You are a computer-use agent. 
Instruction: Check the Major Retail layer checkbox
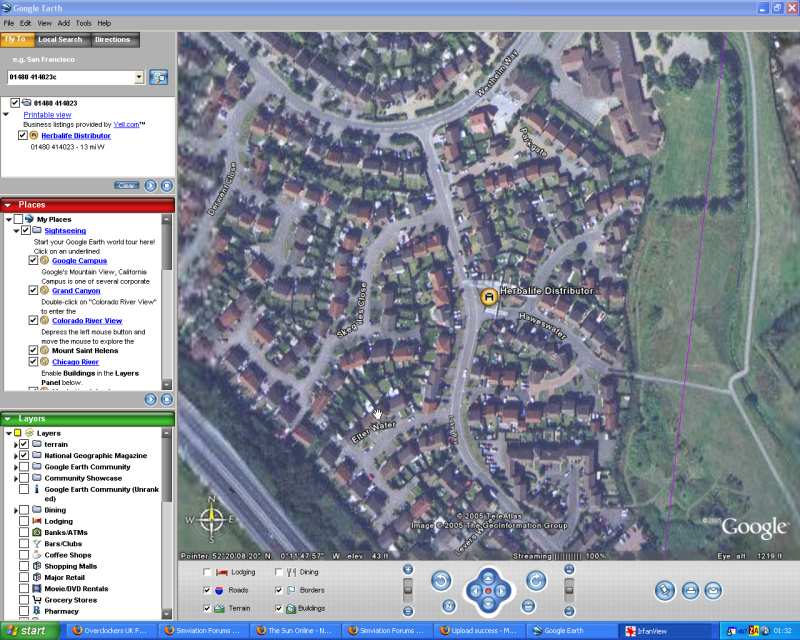click(x=24, y=577)
